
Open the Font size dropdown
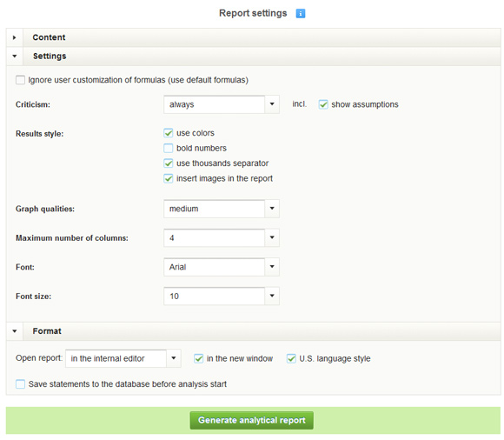[222, 297]
